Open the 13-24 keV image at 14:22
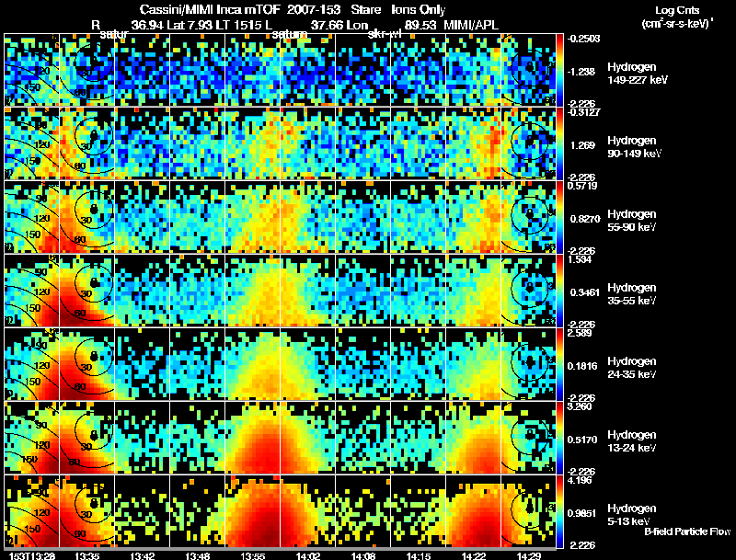The width and height of the screenshot is (736, 560). point(474,438)
